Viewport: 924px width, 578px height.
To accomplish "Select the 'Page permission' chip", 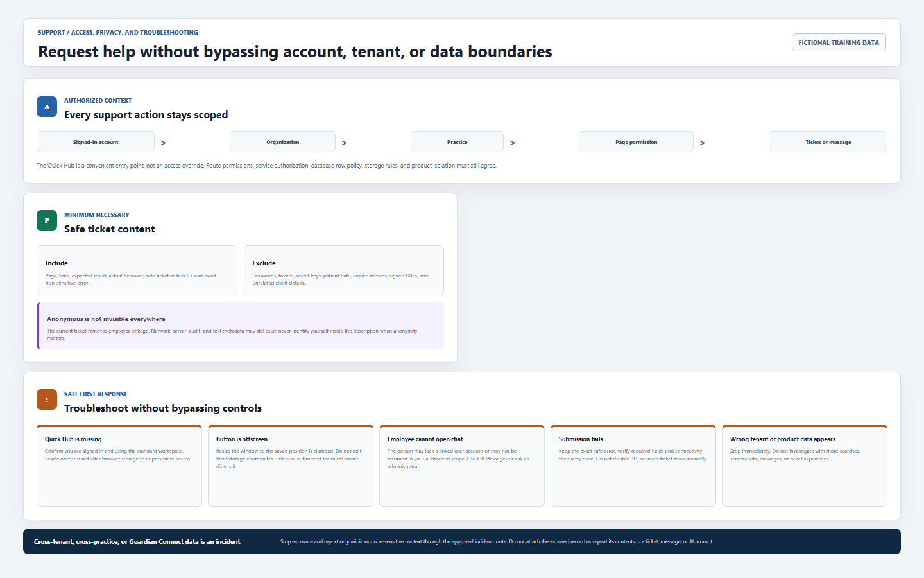I will pyautogui.click(x=636, y=142).
